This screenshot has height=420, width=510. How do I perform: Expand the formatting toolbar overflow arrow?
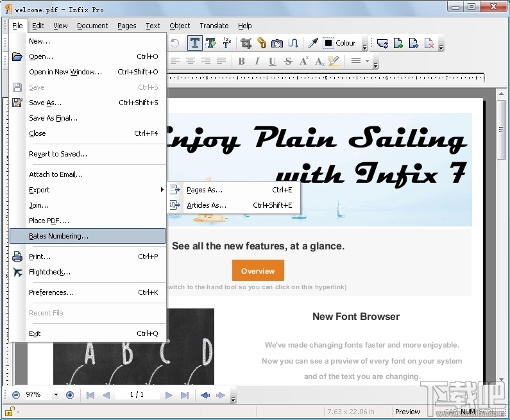375,65
